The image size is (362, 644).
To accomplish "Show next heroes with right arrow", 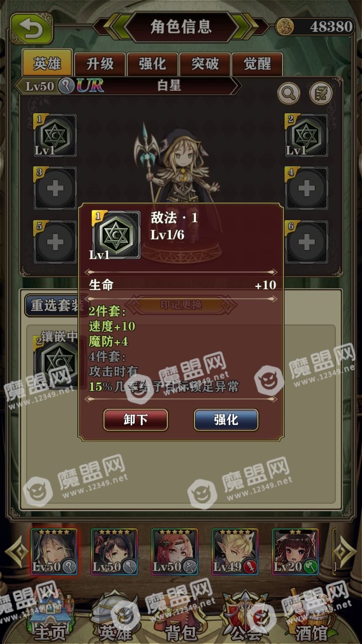I will [345, 552].
